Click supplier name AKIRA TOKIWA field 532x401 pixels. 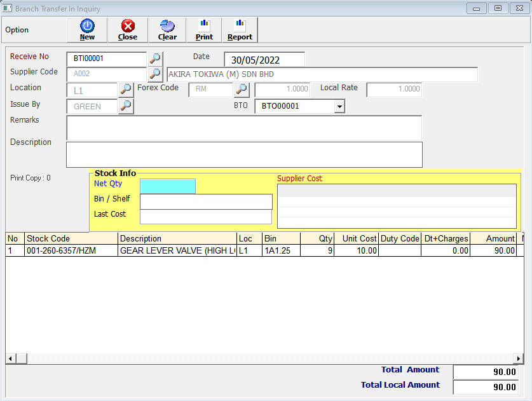click(x=322, y=74)
